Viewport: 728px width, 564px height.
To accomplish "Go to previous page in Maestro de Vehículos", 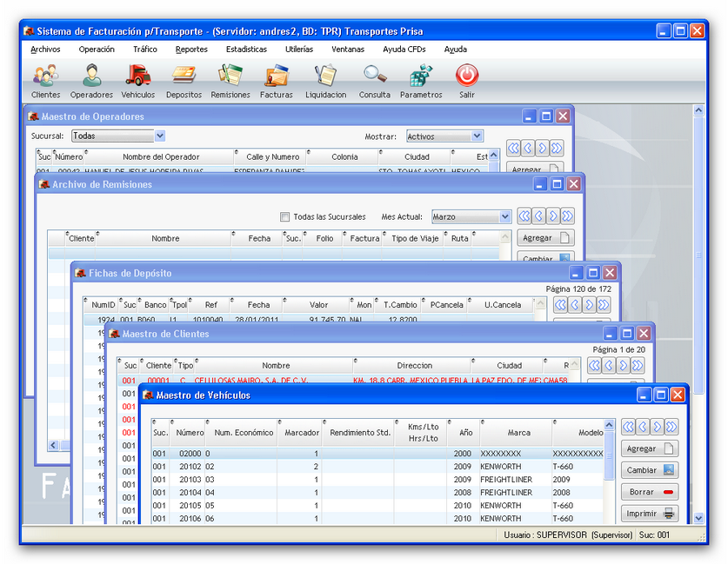I will click(643, 426).
